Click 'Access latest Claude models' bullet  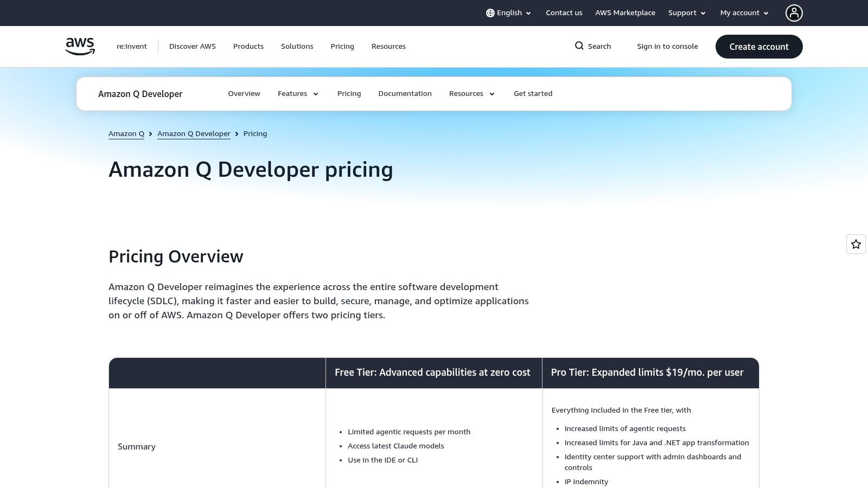[395, 446]
